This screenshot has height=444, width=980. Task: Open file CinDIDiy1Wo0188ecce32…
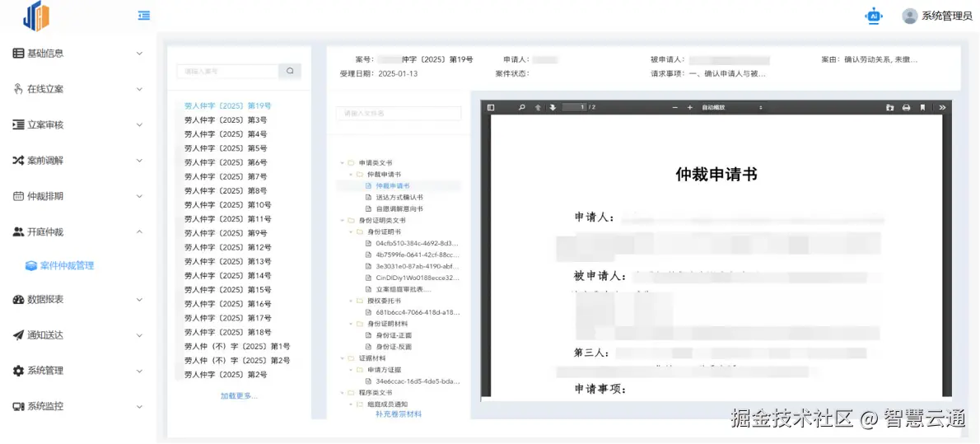(x=418, y=278)
